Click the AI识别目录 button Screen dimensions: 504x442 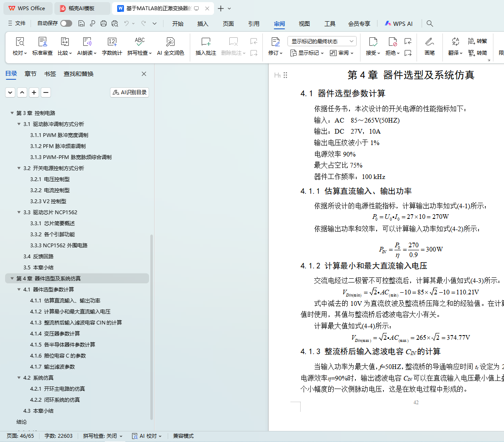130,92
